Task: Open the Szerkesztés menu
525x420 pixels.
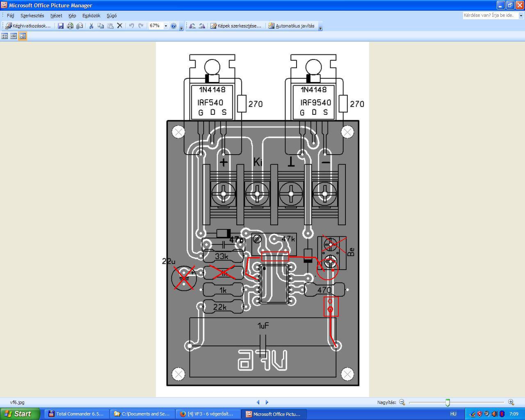Action: point(32,16)
